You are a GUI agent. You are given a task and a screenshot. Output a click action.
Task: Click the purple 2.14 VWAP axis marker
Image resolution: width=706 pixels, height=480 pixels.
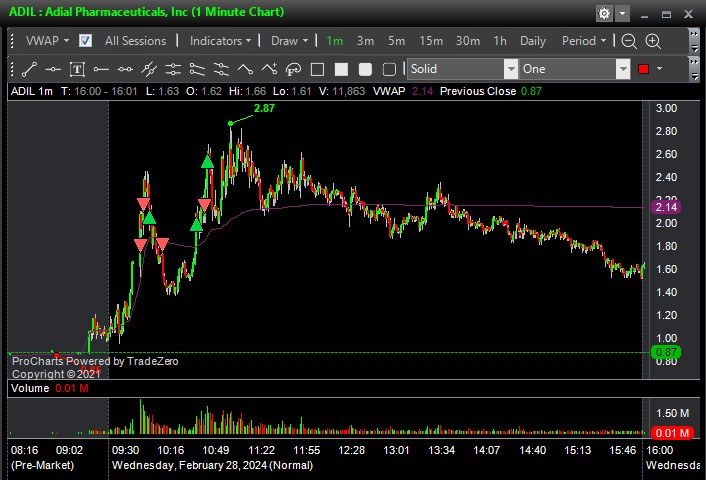point(666,207)
